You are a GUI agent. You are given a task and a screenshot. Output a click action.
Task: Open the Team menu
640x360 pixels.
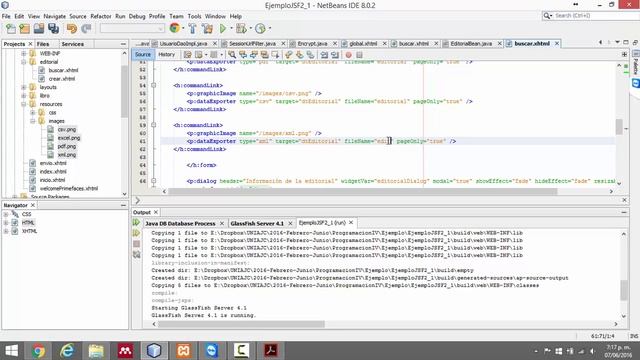(x=176, y=16)
